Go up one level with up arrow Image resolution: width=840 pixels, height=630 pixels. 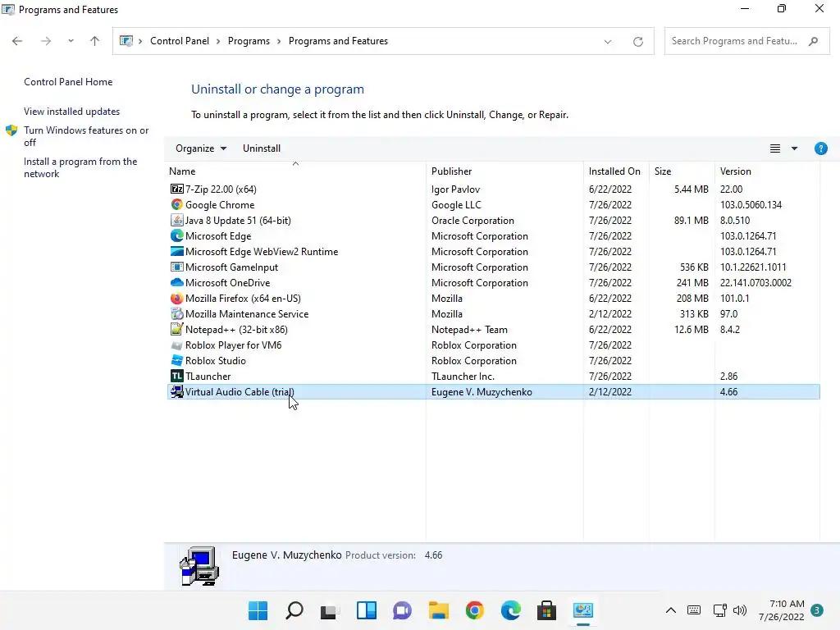tap(95, 41)
